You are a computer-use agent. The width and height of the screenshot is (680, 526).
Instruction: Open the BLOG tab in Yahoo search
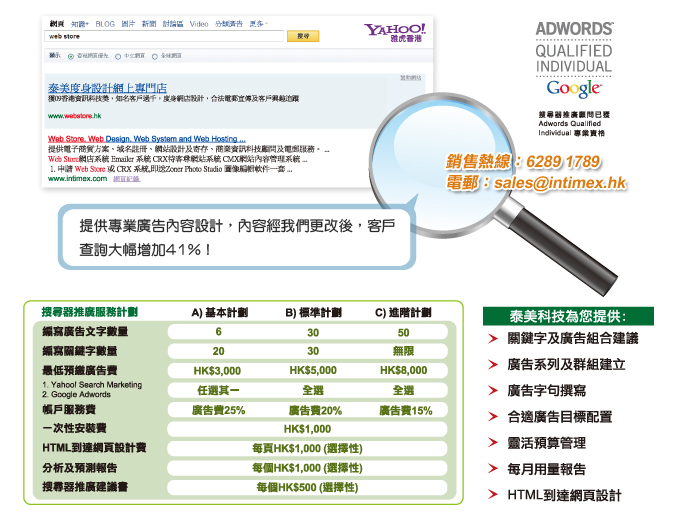[105, 22]
